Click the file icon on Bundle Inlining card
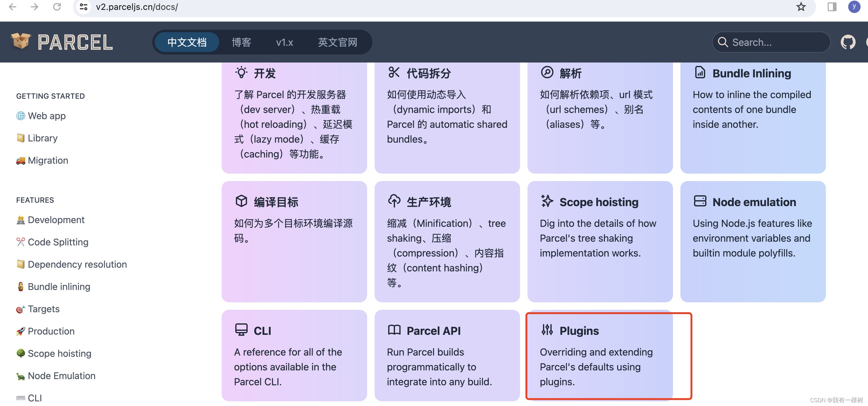 [700, 72]
